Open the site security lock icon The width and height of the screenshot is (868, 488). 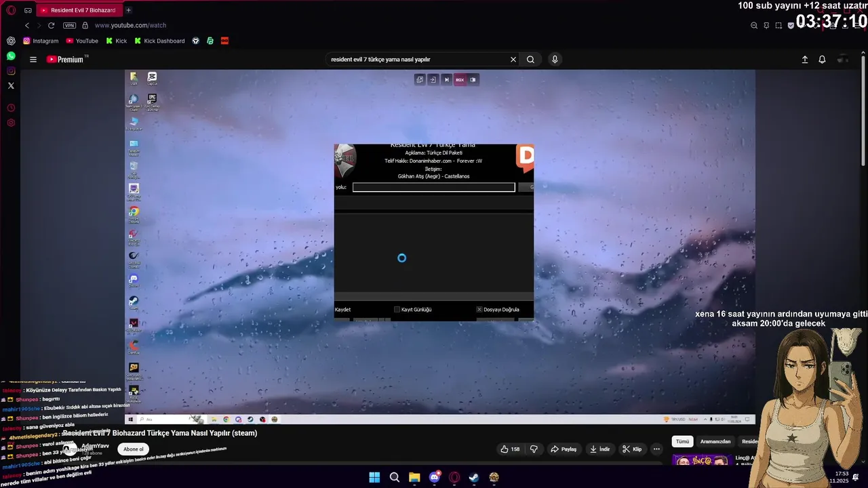coord(85,25)
